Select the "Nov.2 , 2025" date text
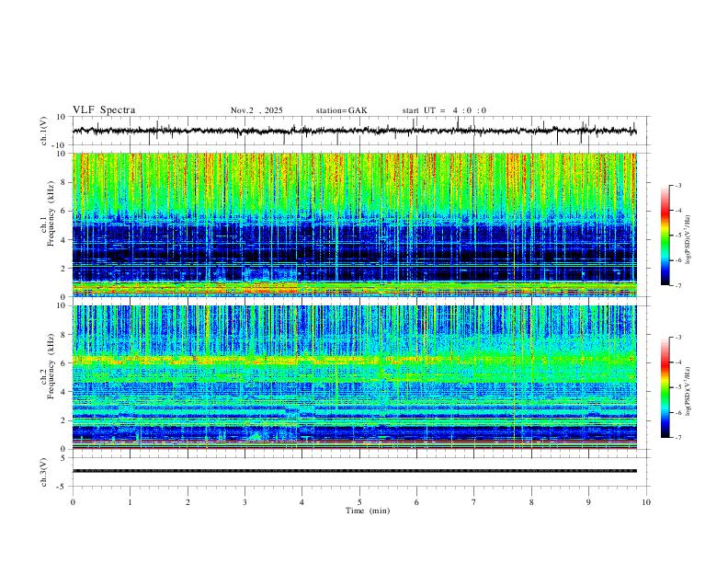Viewport: 728px width, 563px height. tap(256, 110)
